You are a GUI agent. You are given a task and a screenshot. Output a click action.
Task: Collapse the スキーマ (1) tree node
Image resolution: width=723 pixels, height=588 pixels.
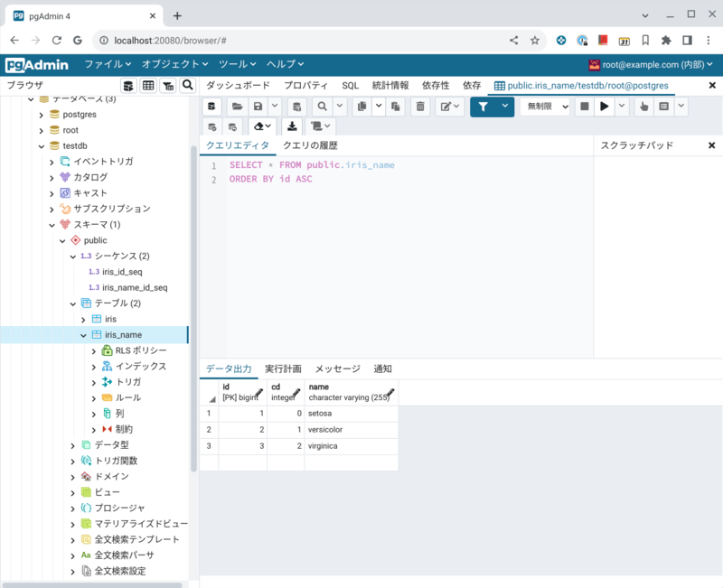click(52, 224)
